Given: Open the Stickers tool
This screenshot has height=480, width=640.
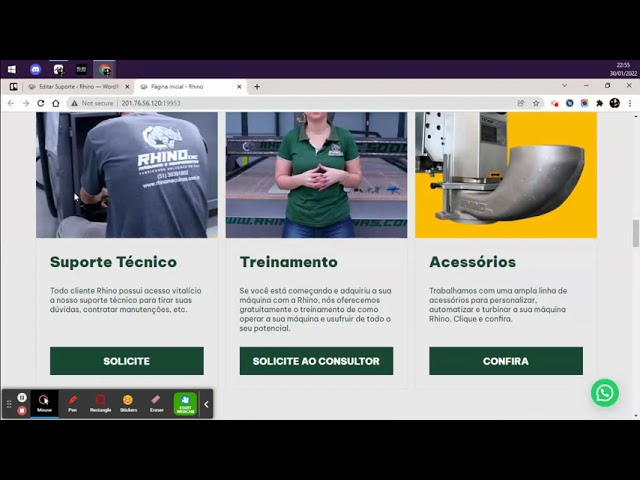Looking at the screenshot, I should tap(128, 404).
